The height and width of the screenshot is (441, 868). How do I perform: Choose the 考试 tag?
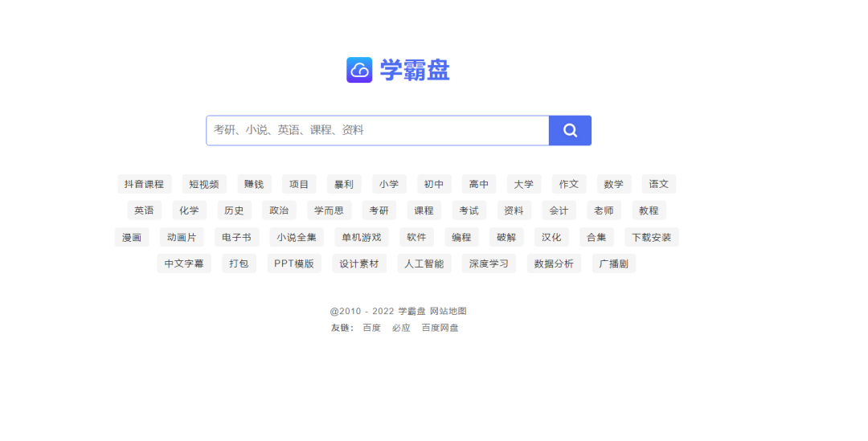pos(469,210)
